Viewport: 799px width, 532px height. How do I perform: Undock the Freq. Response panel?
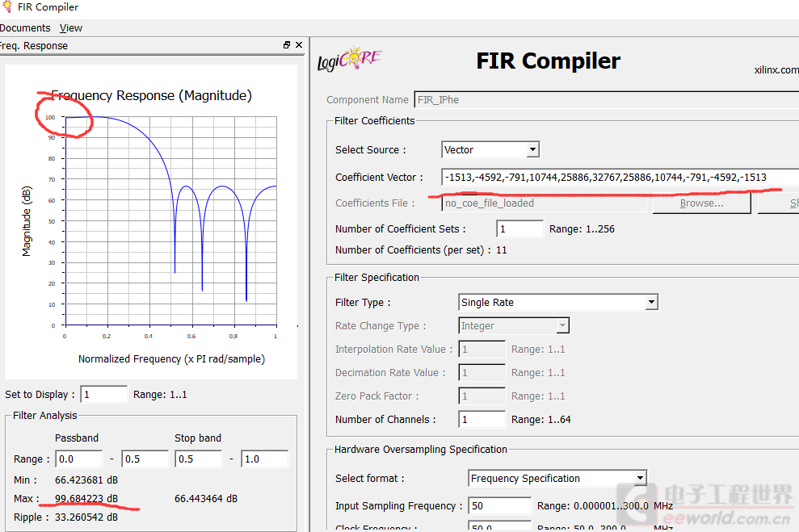coord(287,44)
